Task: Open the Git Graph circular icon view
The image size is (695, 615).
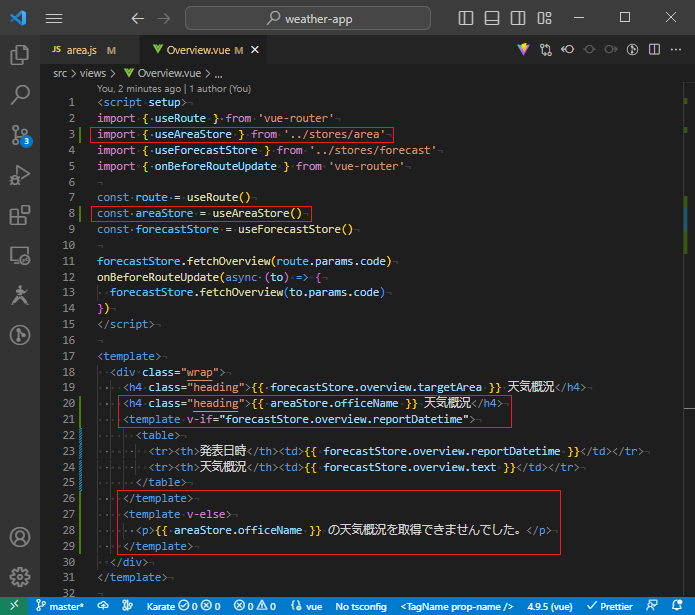Action: click(x=20, y=335)
